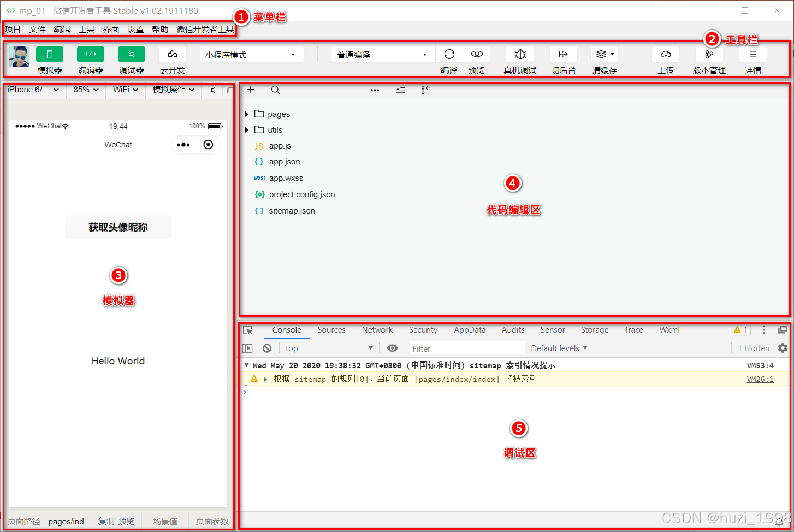Toggle the 模拟器 simulator panel button
Screen dimensions: 794x532
50,54
